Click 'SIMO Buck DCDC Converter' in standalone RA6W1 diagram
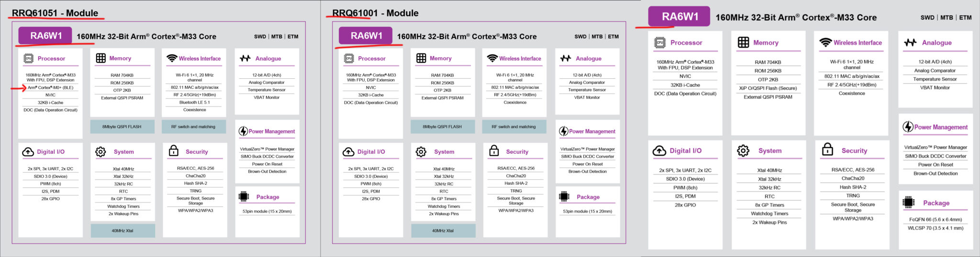The image size is (980, 257). 935,156
